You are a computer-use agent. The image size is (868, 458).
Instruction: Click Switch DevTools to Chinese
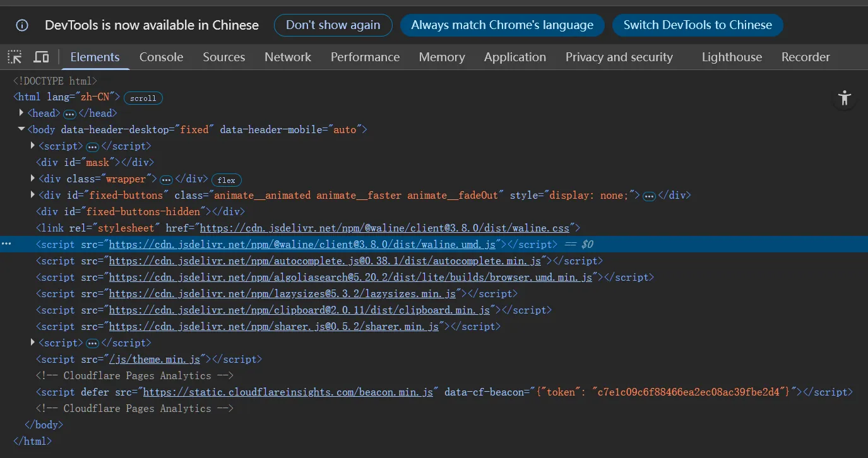(698, 25)
